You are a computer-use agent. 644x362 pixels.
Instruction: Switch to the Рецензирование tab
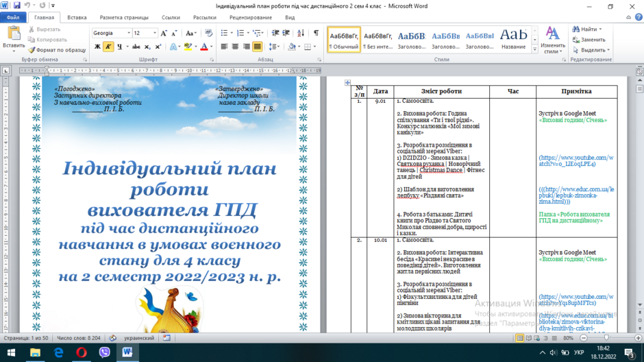[251, 17]
